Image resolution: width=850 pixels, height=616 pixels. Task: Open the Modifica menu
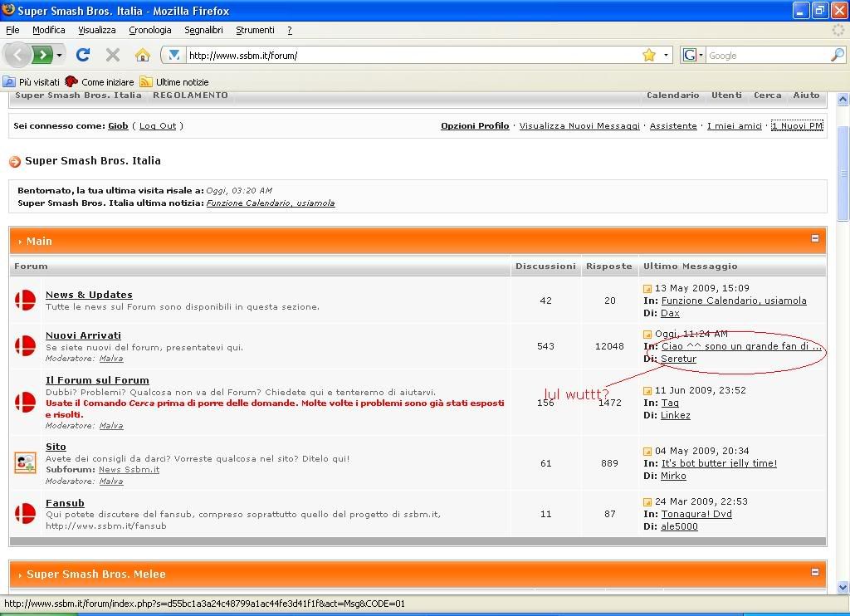tap(49, 30)
